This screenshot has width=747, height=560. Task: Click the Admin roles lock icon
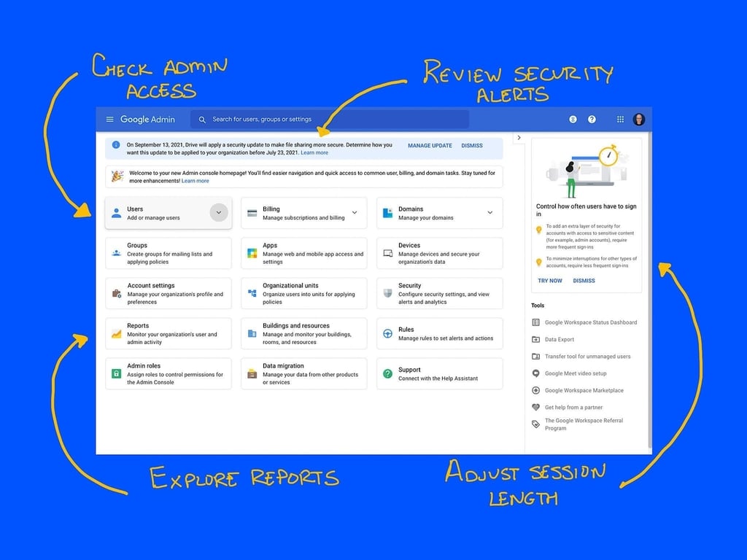point(116,374)
